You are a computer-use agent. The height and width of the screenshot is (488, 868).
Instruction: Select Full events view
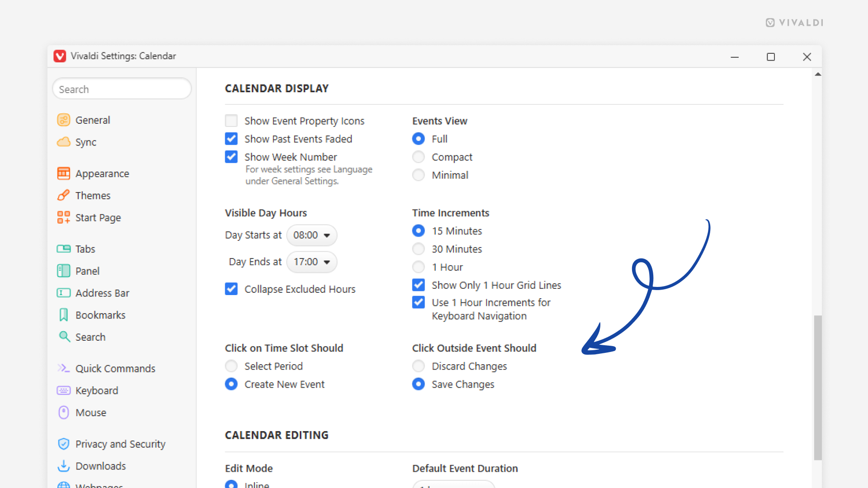coord(419,139)
